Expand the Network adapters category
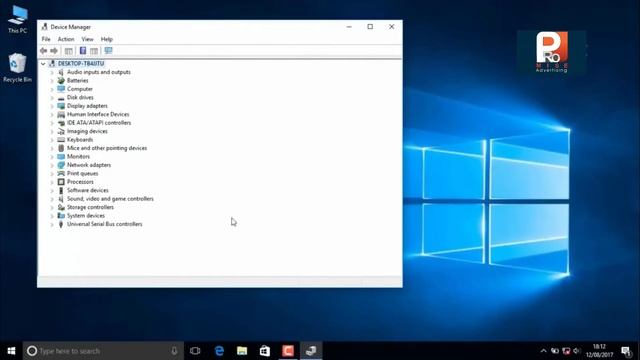Viewport: 640px width, 360px height. (52, 165)
